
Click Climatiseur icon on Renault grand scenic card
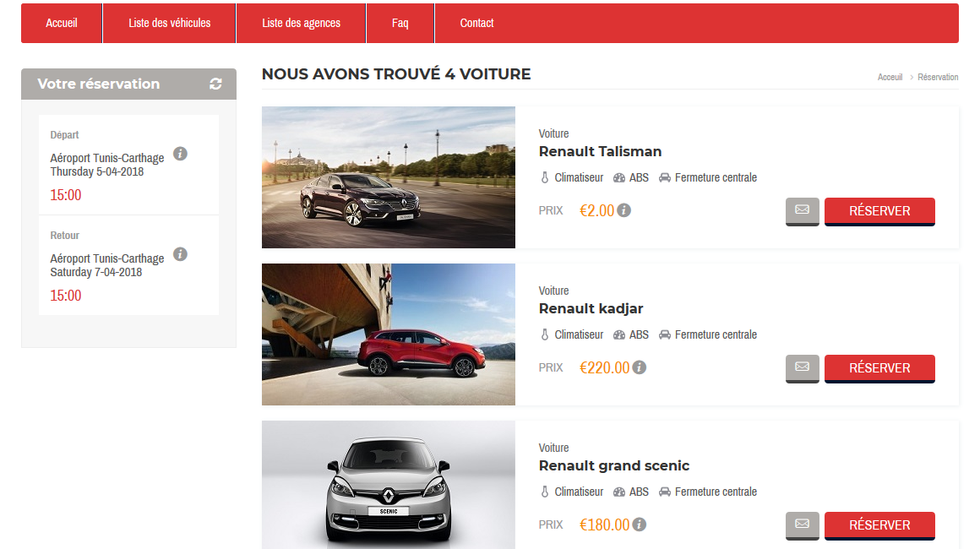(544, 492)
